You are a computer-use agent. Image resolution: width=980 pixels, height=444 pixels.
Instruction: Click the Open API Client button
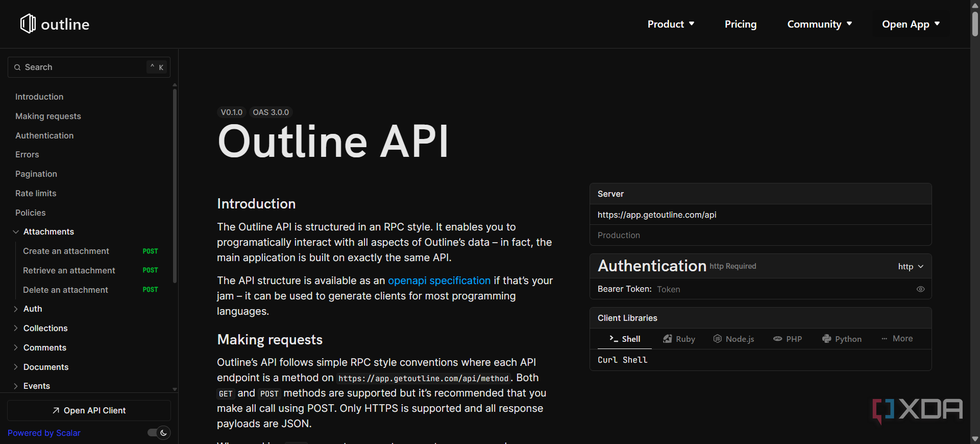(x=89, y=411)
